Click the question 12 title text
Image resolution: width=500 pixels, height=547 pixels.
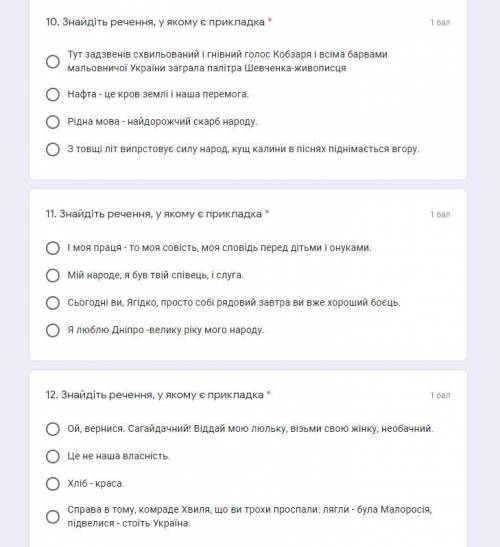(x=155, y=395)
